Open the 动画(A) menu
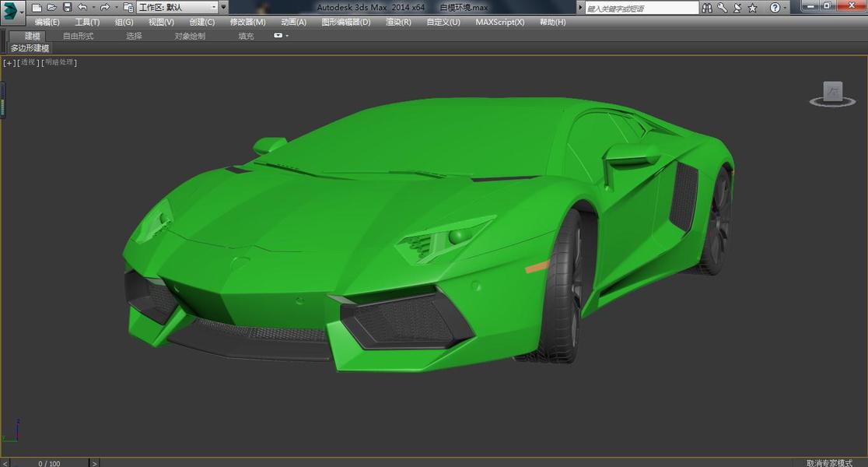Viewport: 868px width, 467px height. coord(293,22)
